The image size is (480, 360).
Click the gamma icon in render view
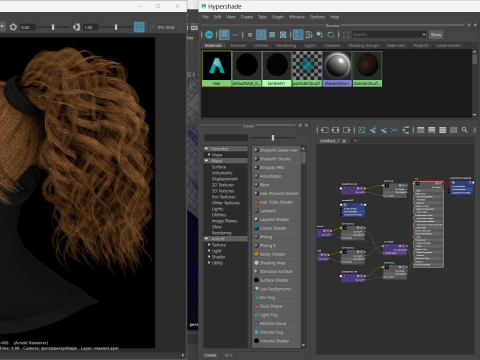point(76,27)
